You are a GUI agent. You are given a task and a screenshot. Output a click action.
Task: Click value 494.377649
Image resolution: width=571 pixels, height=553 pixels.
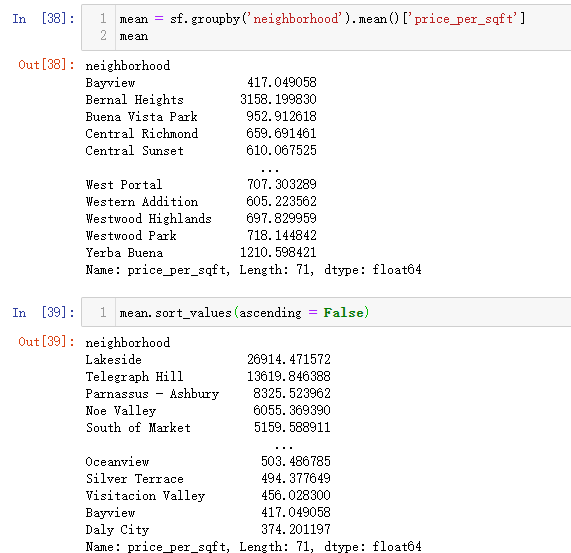tap(296, 478)
